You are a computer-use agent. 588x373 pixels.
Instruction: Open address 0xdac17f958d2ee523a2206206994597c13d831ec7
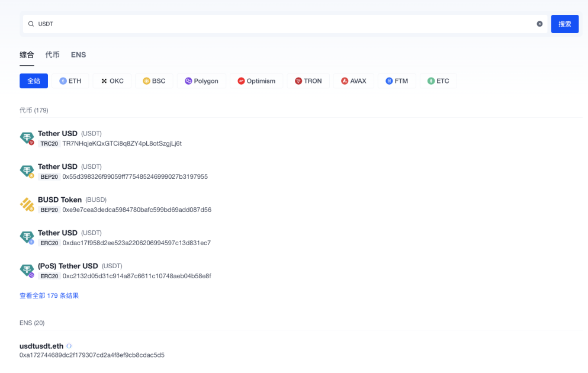pos(137,243)
